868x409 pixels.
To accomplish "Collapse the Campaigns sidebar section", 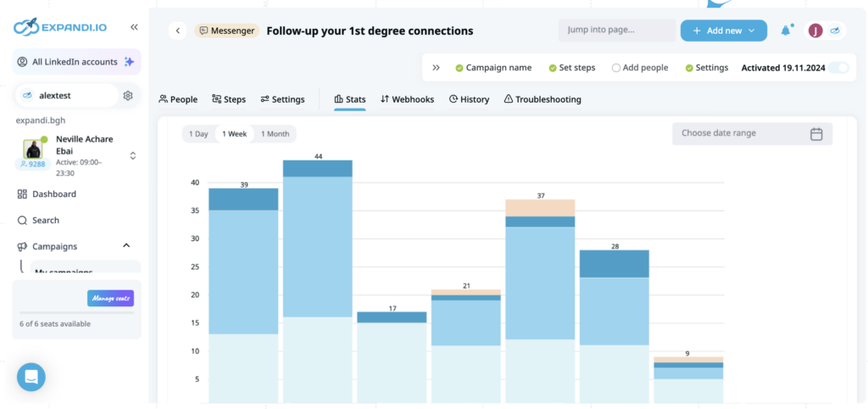I will (126, 246).
